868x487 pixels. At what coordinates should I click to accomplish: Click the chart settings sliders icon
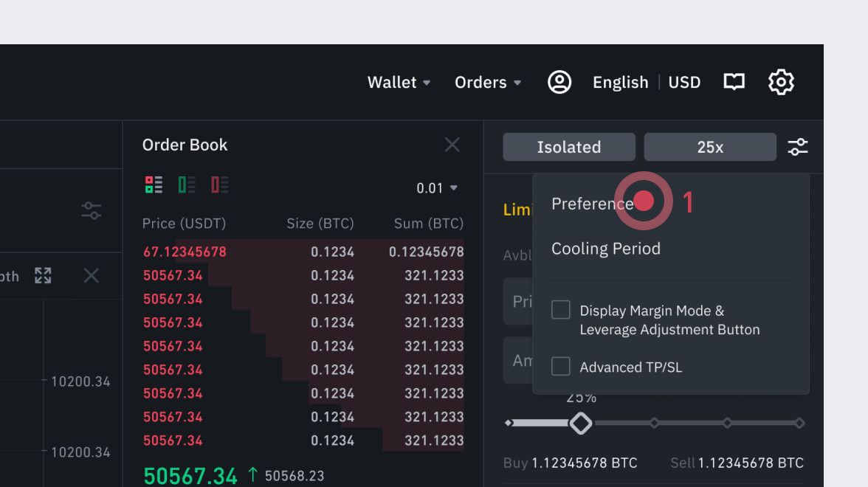tap(91, 211)
